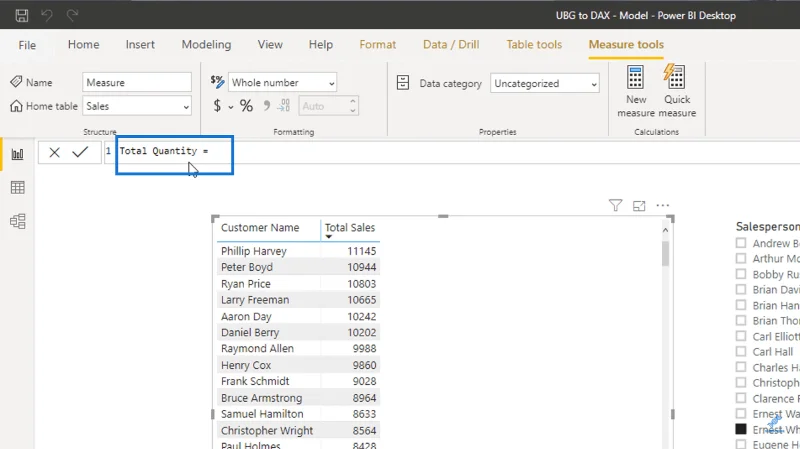Select the Ryan Price row
The height and width of the screenshot is (449, 800).
pos(298,283)
